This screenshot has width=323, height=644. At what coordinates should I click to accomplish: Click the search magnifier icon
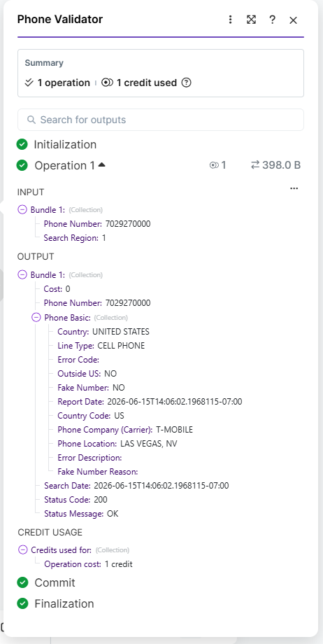31,120
